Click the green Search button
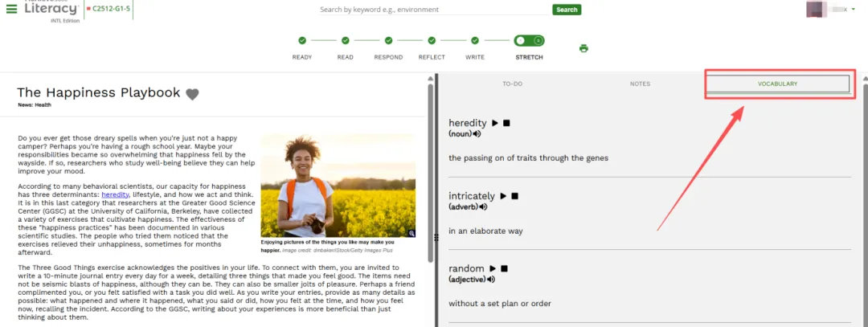 [x=567, y=10]
